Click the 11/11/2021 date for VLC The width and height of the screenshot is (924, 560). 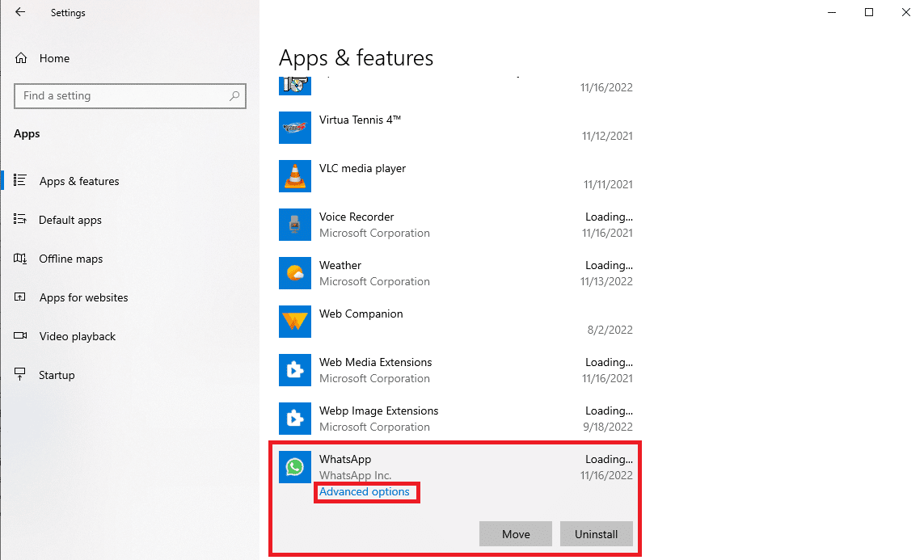click(608, 184)
